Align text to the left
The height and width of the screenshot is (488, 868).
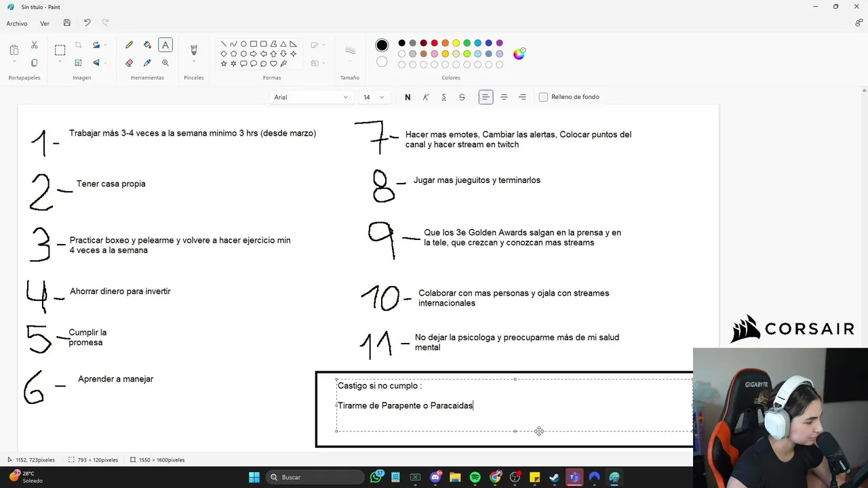click(x=486, y=97)
